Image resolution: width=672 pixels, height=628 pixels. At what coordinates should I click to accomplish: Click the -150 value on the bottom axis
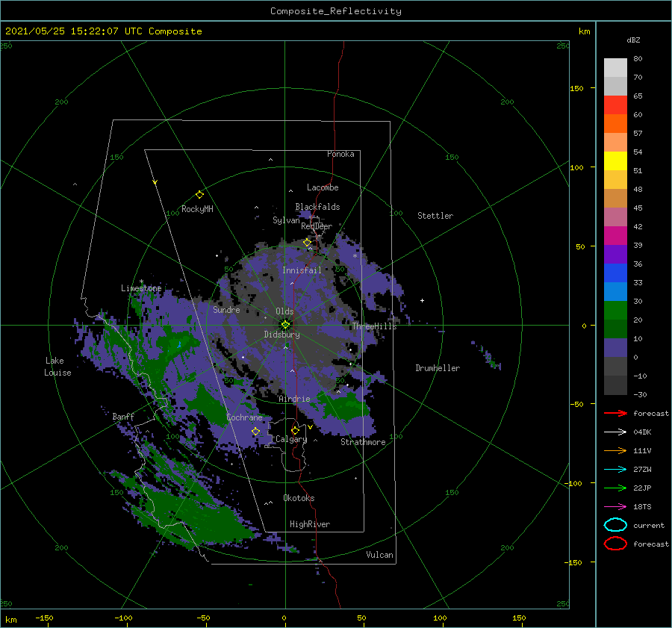(x=44, y=618)
